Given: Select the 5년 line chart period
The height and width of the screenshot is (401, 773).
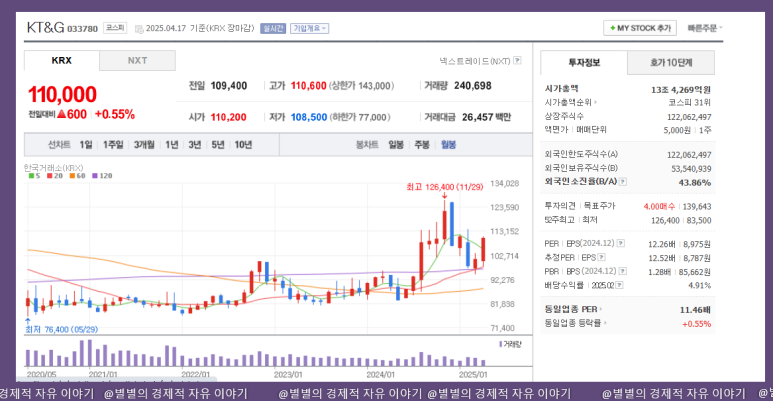Looking at the screenshot, I should point(218,145).
